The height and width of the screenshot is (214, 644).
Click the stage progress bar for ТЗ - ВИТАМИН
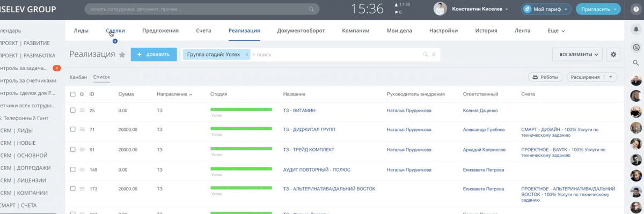tap(241, 109)
